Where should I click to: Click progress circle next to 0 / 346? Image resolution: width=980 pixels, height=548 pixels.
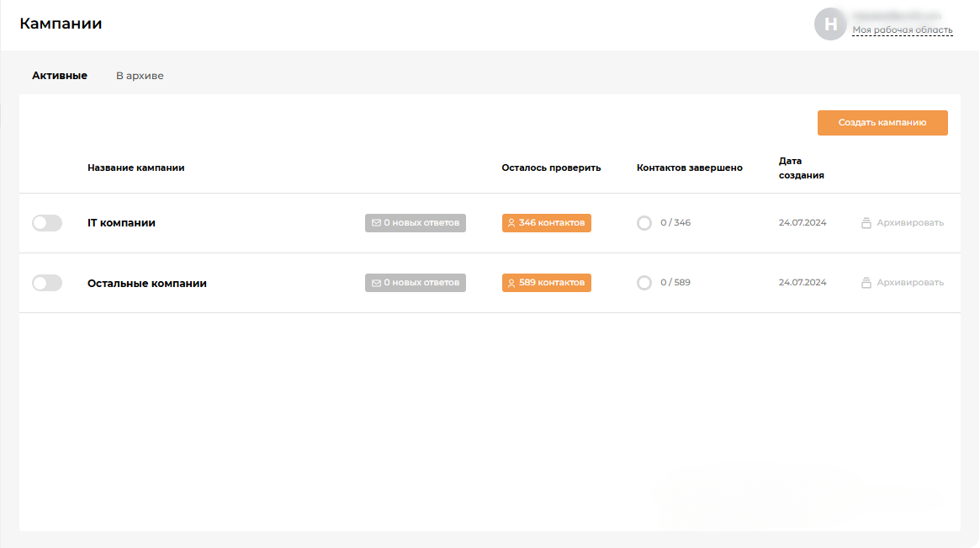(644, 223)
